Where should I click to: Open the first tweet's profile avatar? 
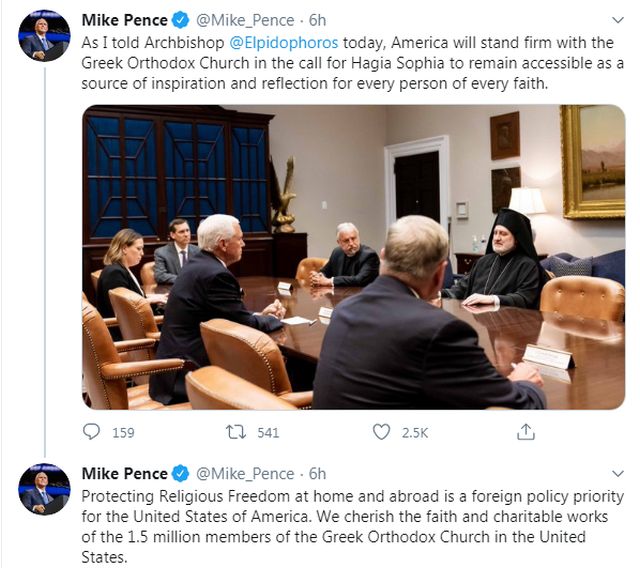(x=44, y=35)
